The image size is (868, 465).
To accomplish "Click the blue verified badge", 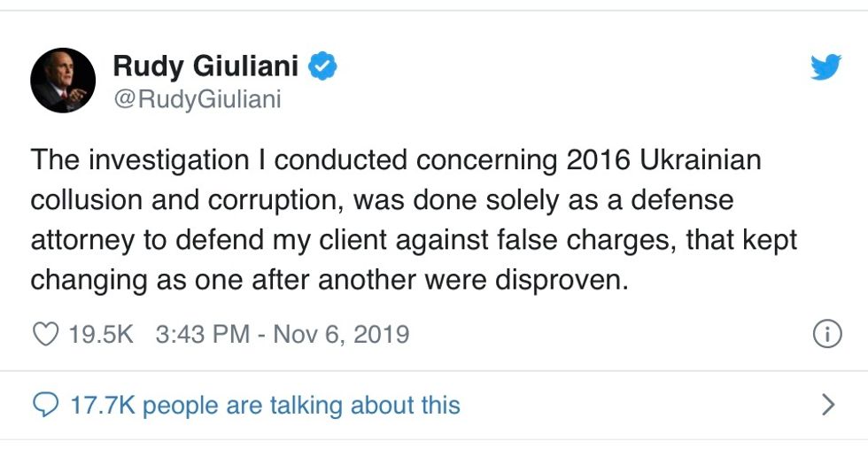I will pos(322,66).
